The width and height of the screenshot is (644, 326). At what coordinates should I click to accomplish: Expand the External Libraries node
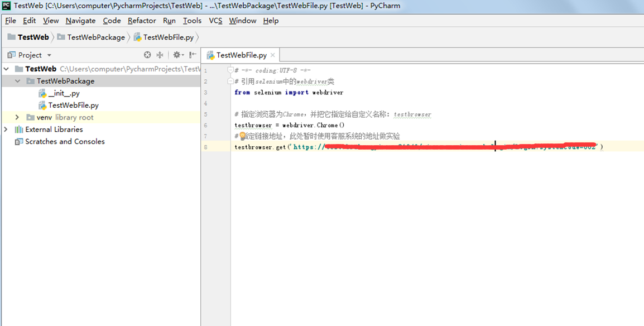tap(6, 130)
